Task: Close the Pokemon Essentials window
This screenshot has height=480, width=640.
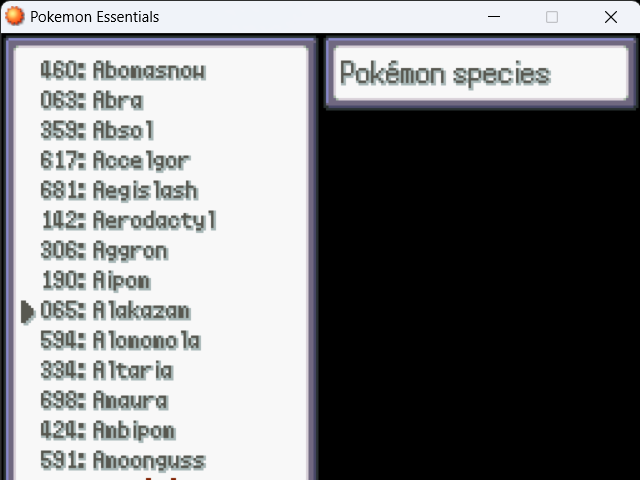Action: point(611,17)
